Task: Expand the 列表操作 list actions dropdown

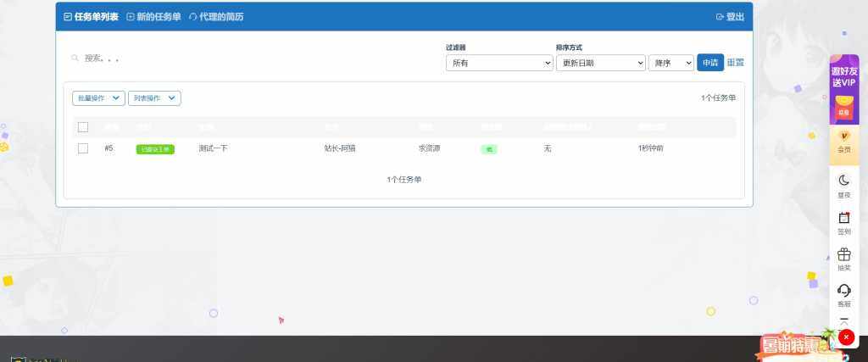Action: point(154,98)
